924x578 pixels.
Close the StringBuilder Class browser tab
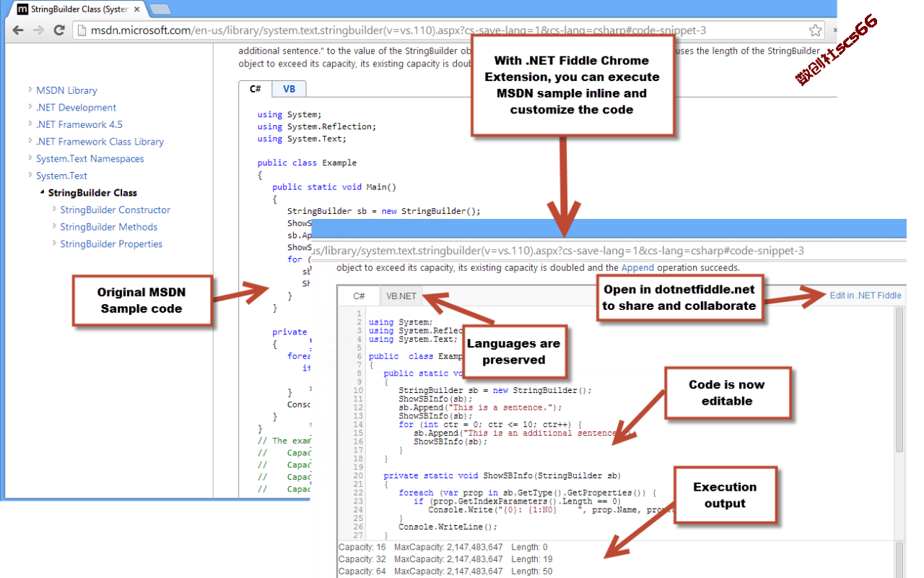pyautogui.click(x=136, y=9)
